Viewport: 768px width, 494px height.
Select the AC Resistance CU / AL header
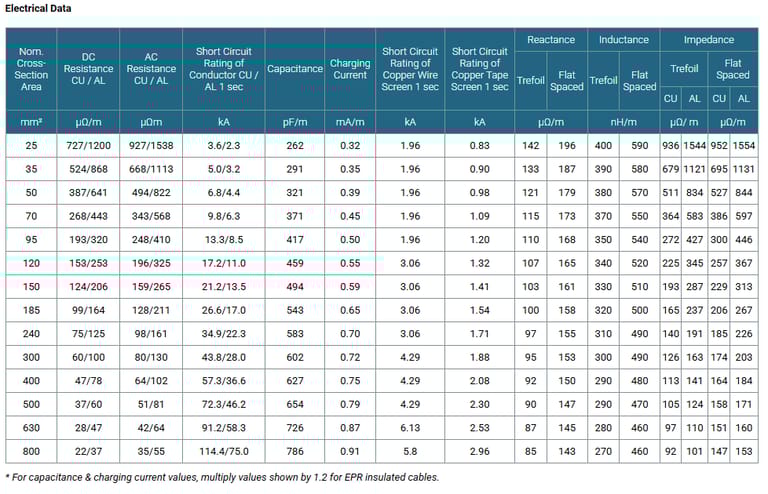click(x=151, y=69)
